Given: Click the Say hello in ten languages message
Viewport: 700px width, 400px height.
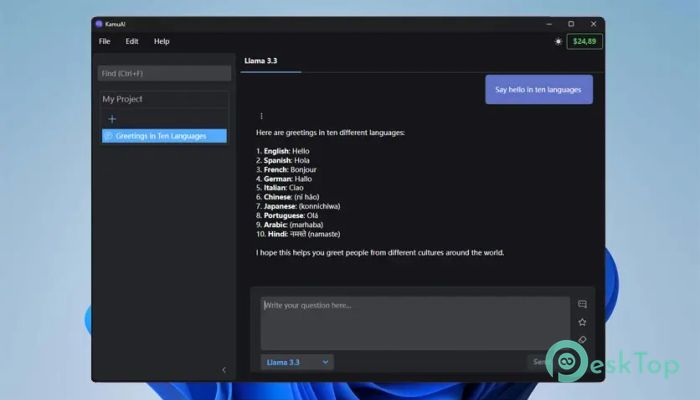Looking at the screenshot, I should 539,89.
